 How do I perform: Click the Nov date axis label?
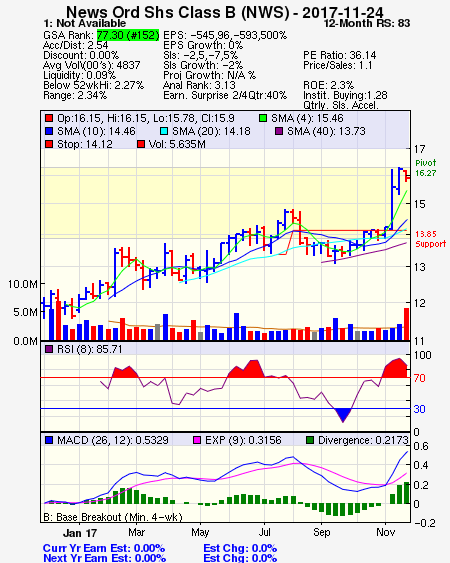click(386, 532)
